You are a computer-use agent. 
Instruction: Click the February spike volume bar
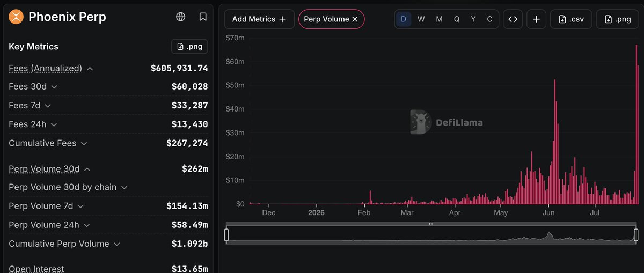coord(370,197)
